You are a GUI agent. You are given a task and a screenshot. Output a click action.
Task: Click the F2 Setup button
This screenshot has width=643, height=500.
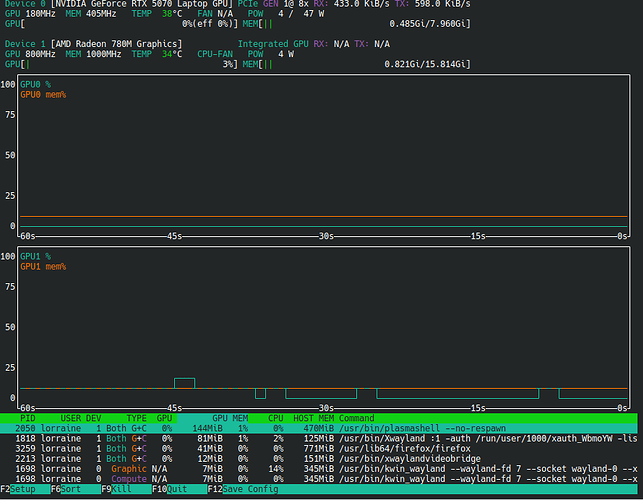coord(25,489)
